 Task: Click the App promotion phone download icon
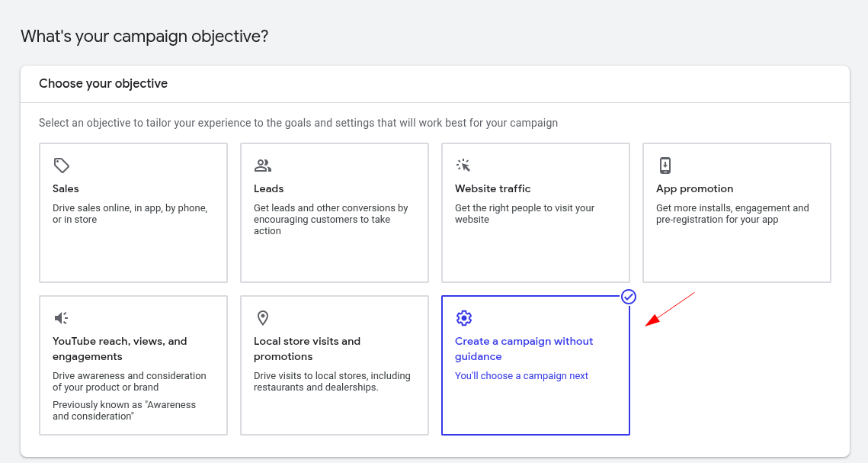click(665, 165)
